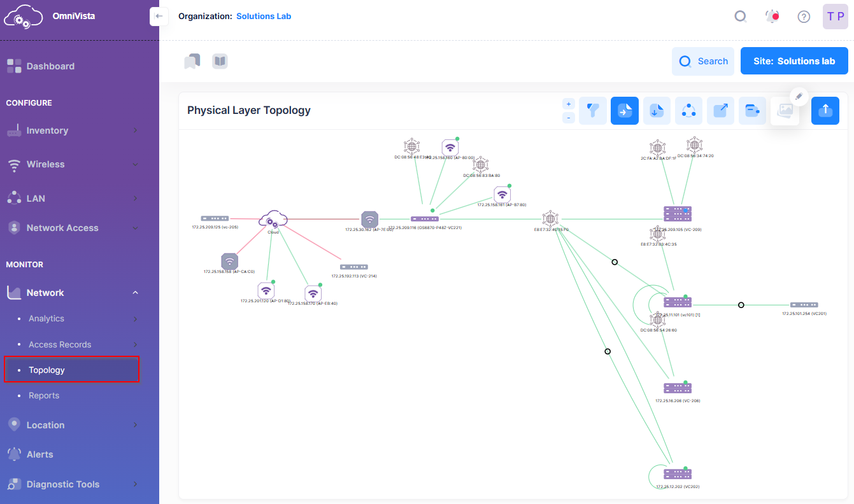Click the Site: Solutions lab button
The height and width of the screenshot is (504, 854).
click(x=794, y=61)
